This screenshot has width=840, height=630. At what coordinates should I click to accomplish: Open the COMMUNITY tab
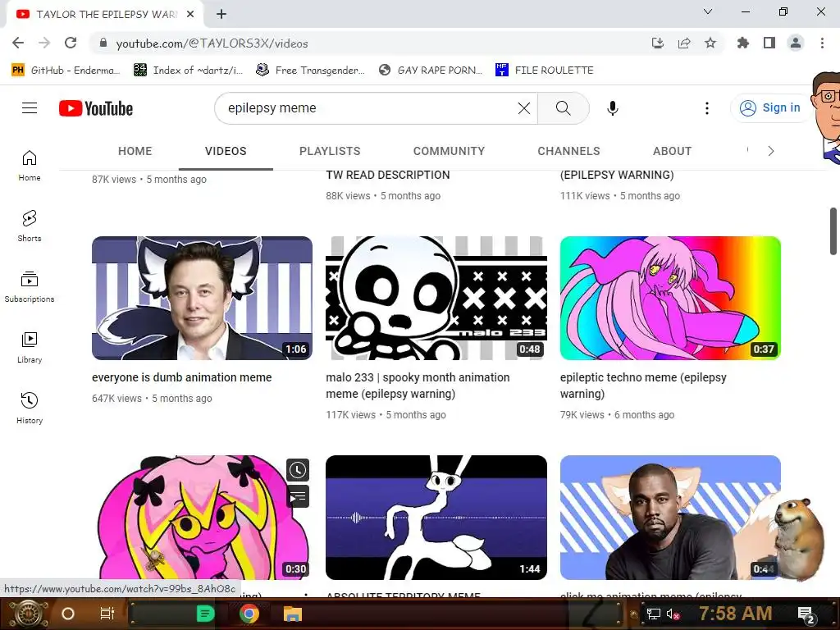click(x=449, y=151)
